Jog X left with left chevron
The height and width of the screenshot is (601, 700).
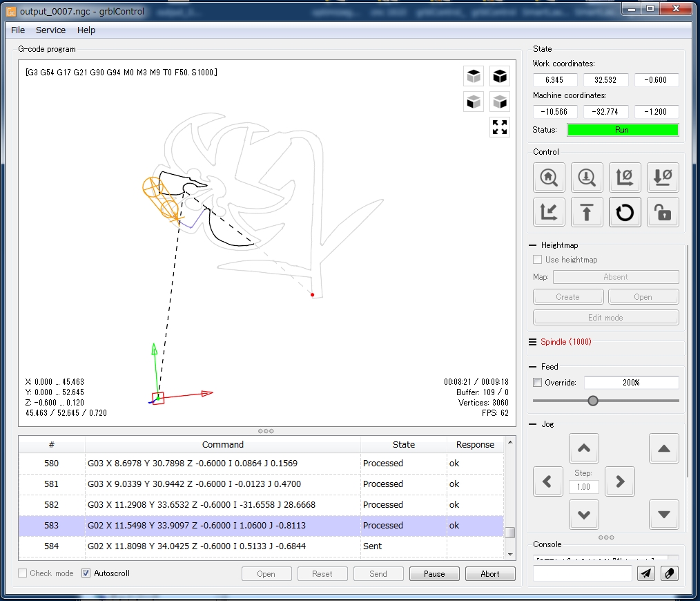[547, 481]
